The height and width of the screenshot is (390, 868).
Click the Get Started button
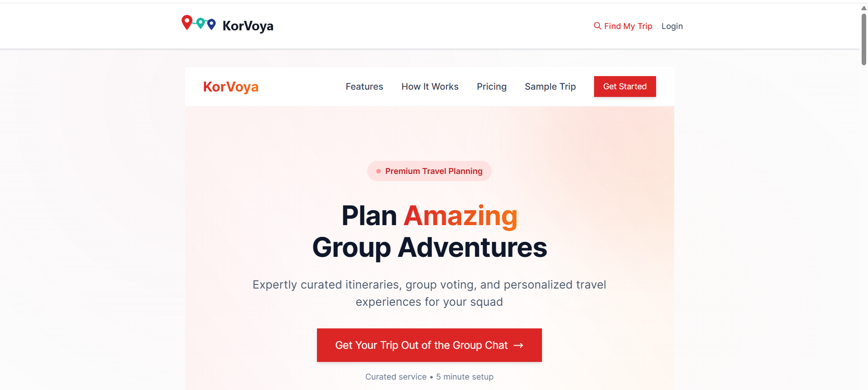tap(625, 87)
